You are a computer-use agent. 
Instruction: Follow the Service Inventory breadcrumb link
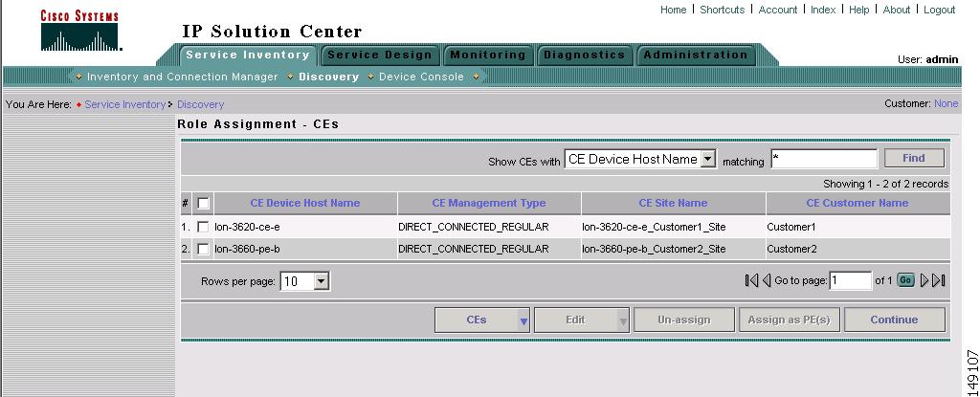click(x=125, y=104)
